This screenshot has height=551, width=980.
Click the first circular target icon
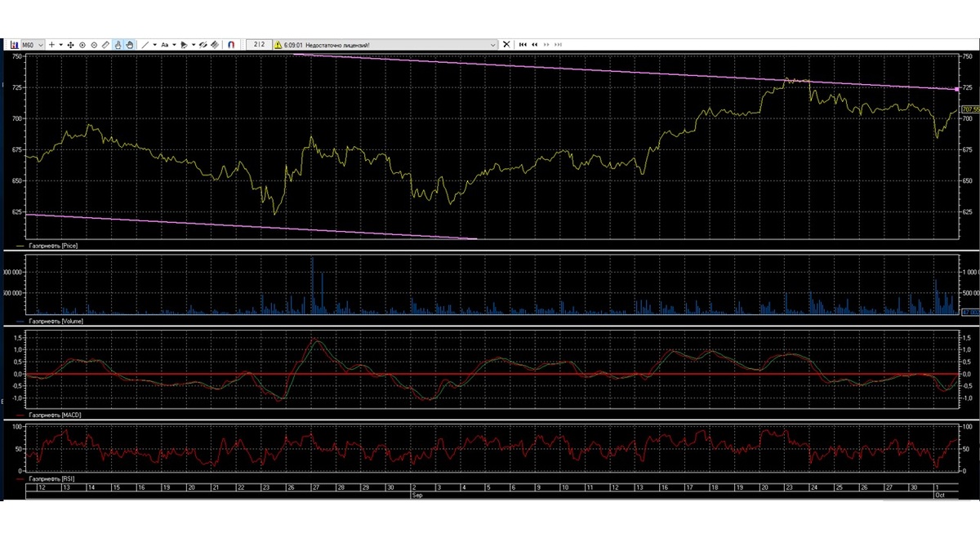coord(82,45)
